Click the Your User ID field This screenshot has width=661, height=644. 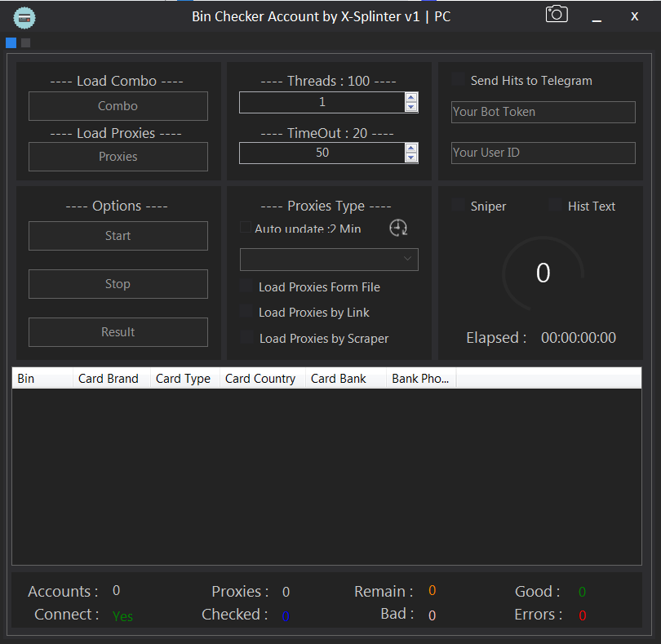click(x=543, y=153)
